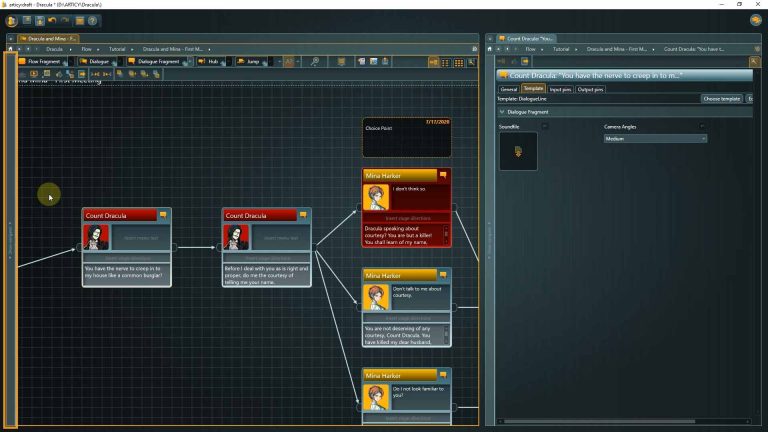This screenshot has width=768, height=432.
Task: Select Flow in the left breadcrumb
Action: 86,49
